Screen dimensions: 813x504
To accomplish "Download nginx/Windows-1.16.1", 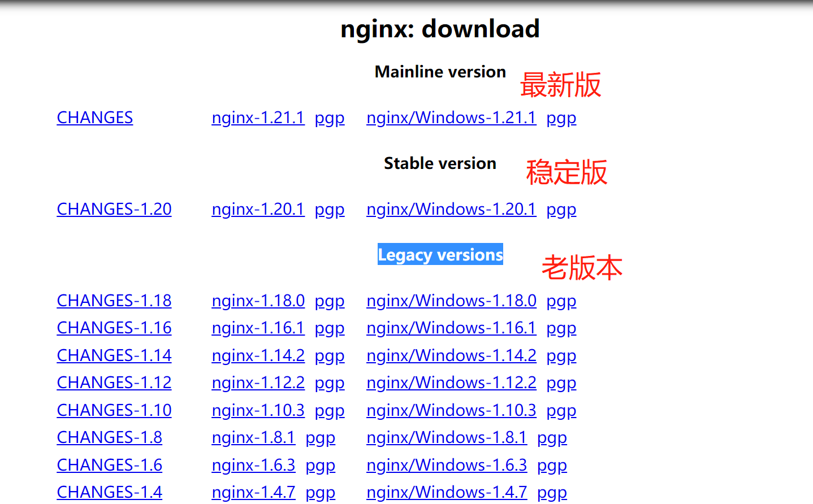I will click(451, 328).
